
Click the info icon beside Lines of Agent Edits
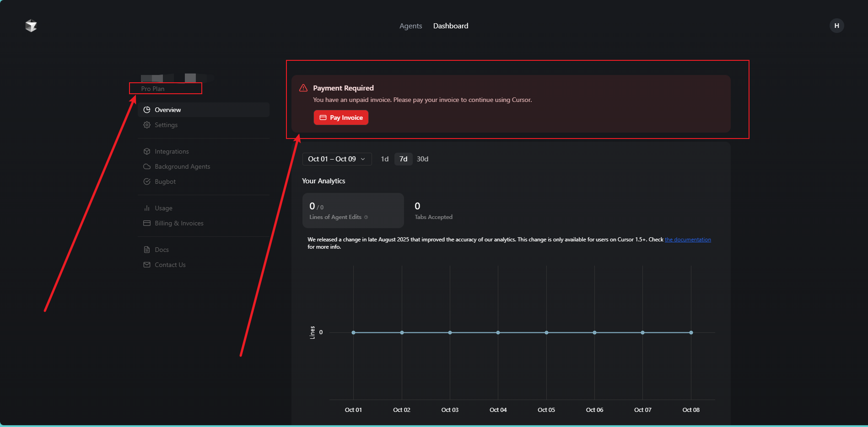[x=366, y=217]
